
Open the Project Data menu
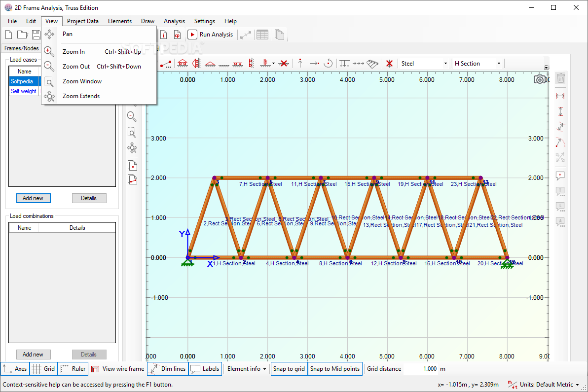coord(83,21)
